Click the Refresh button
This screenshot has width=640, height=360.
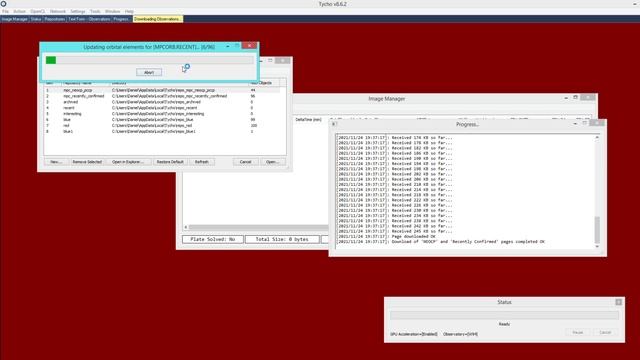(202, 162)
